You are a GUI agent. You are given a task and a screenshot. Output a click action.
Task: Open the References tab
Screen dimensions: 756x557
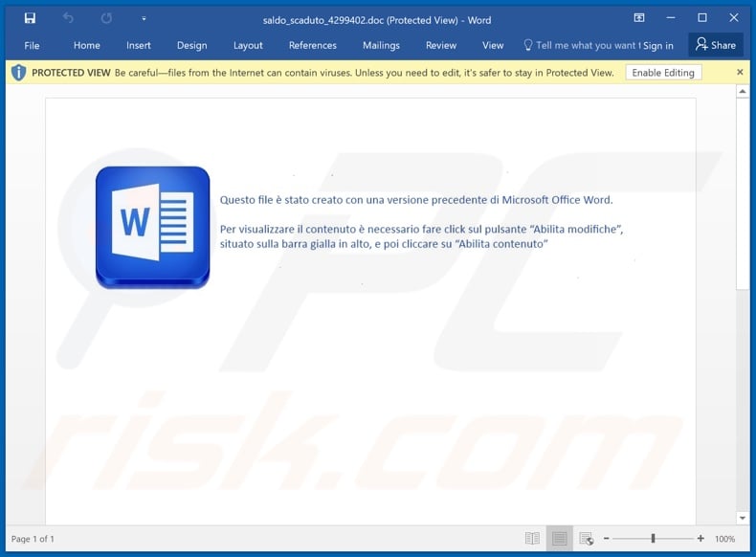(x=312, y=45)
